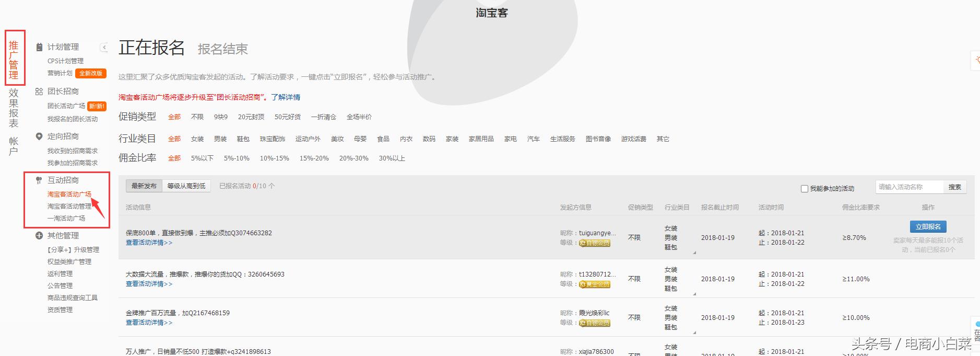Open 效果报表 in the left navigation

click(x=14, y=108)
